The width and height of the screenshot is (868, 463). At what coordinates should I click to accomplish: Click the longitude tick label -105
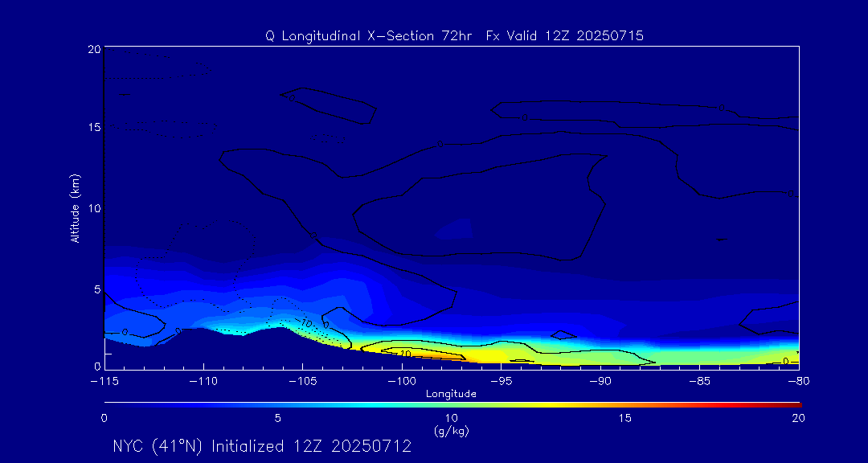coord(303,383)
